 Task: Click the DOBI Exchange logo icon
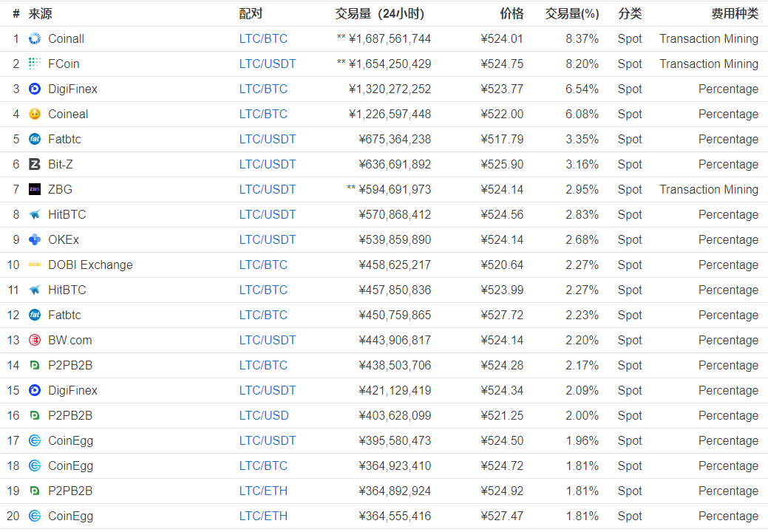tap(34, 265)
